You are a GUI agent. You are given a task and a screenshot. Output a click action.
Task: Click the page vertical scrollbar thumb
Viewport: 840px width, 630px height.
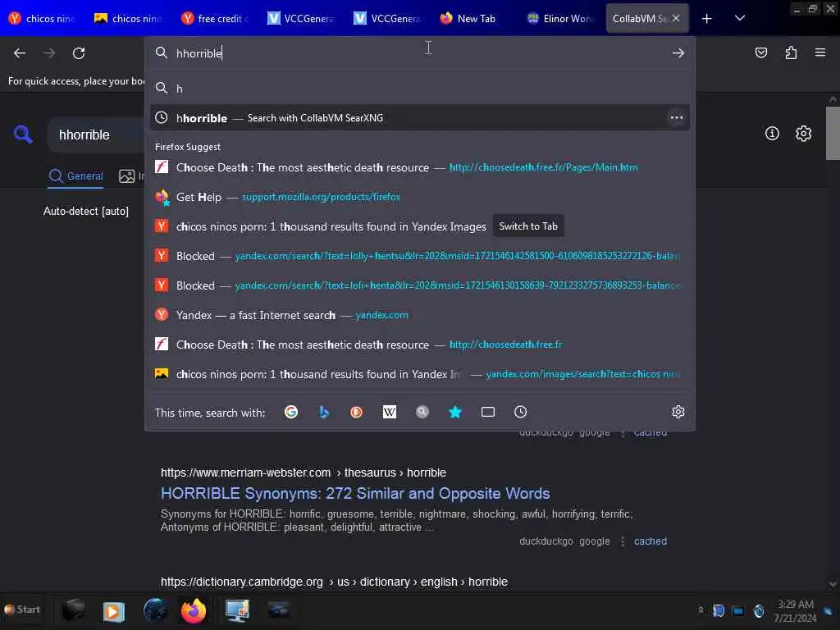click(833, 133)
